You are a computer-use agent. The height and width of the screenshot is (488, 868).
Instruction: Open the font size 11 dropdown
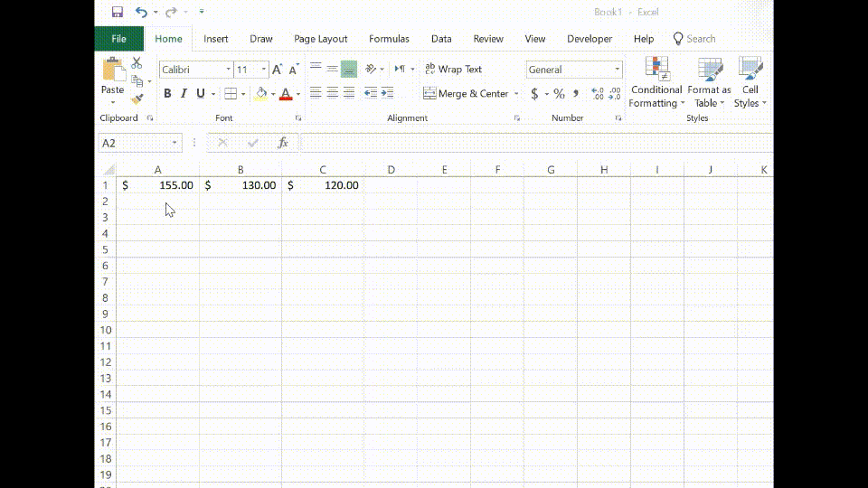(263, 70)
